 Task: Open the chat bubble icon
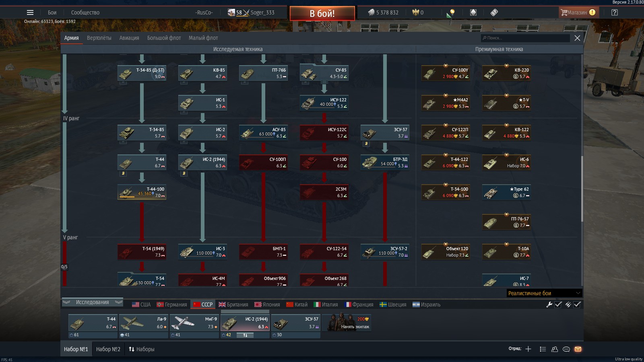566,349
